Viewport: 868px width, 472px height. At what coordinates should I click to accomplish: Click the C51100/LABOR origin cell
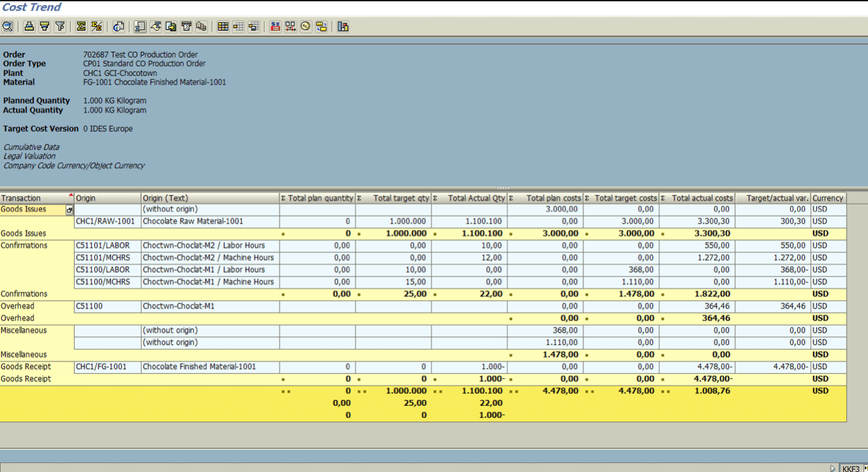[x=108, y=270]
